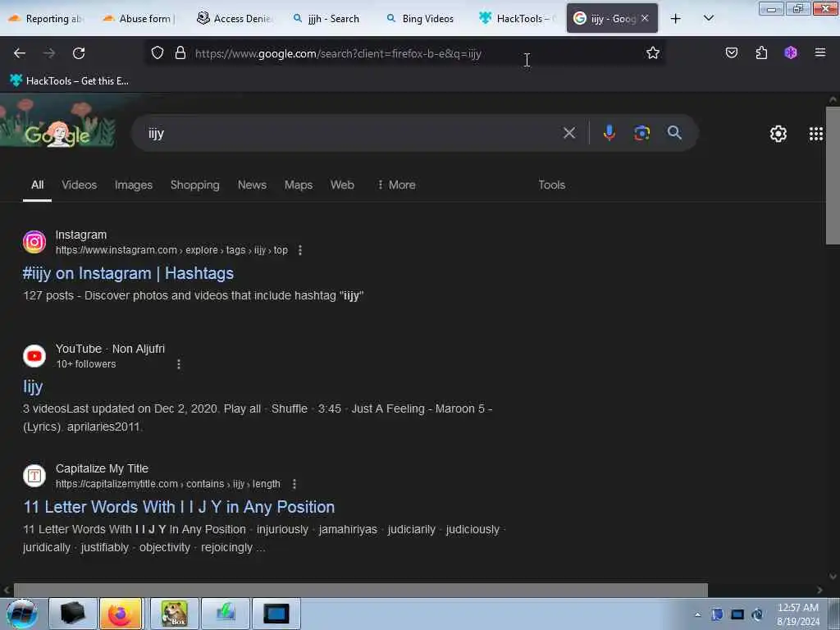
Task: Switch to jjjh - Search browser tab
Action: 328,19
